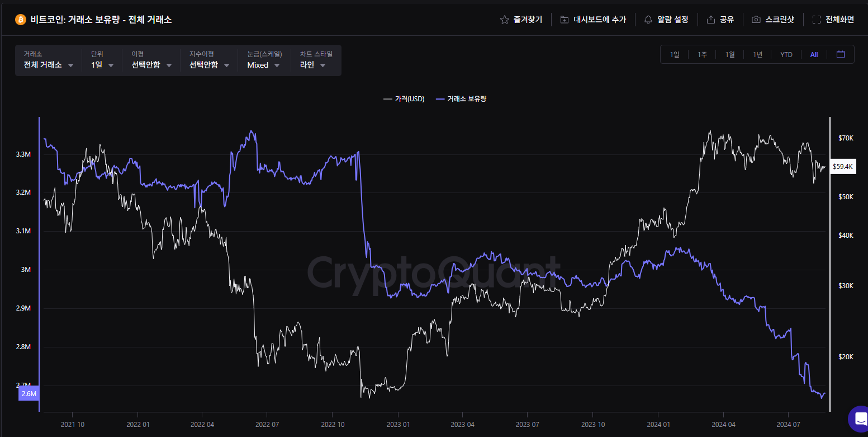Screen dimensions: 868x437
Task: Click the 2024 07 date axis label
Action: 788,425
